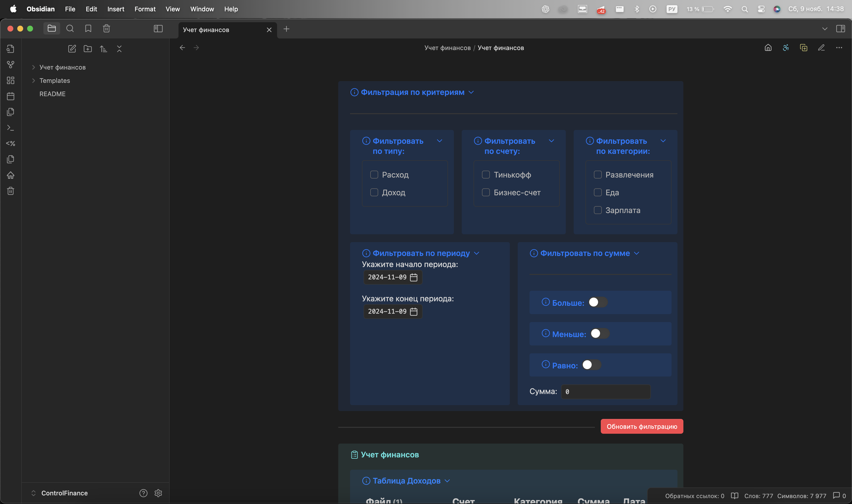Open README note in file list
This screenshot has height=504, width=852.
click(52, 94)
